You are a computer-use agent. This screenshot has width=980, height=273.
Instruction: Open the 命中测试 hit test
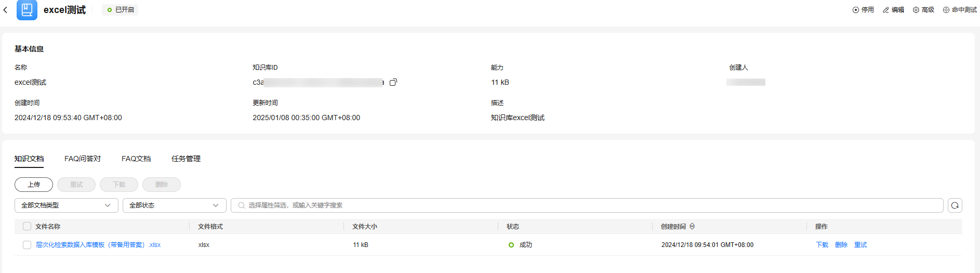(960, 10)
